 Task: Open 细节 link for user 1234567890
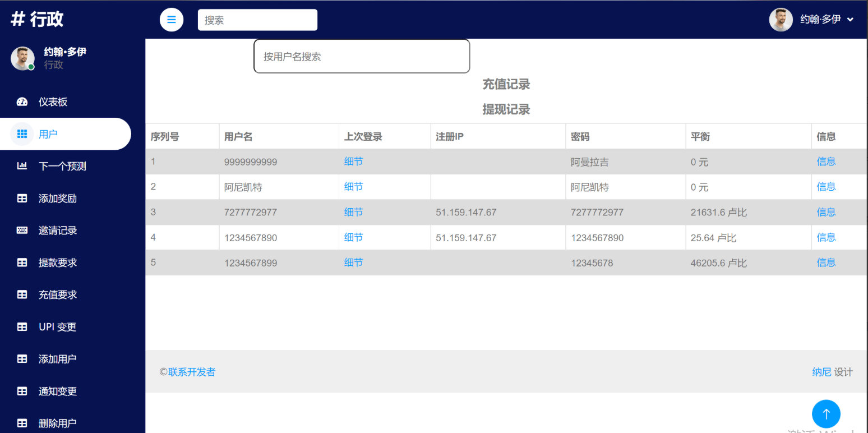pyautogui.click(x=353, y=237)
